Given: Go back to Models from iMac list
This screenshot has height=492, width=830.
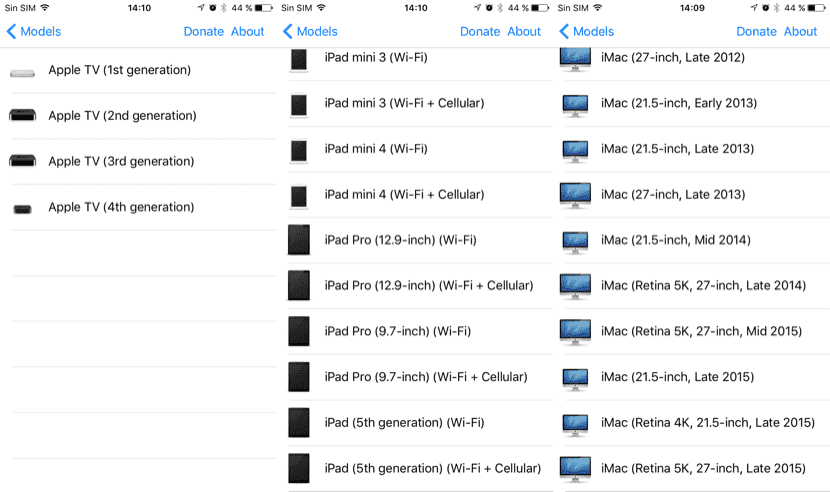Looking at the screenshot, I should (587, 32).
